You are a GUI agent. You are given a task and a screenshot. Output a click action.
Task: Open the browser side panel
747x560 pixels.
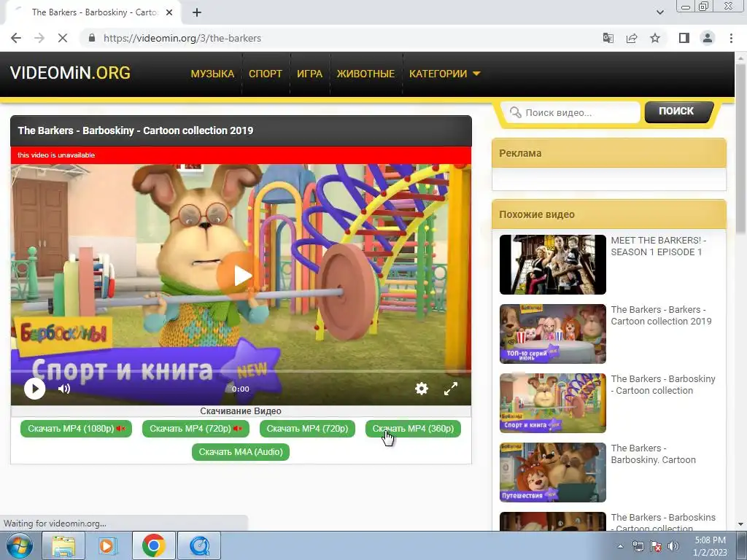coord(684,38)
